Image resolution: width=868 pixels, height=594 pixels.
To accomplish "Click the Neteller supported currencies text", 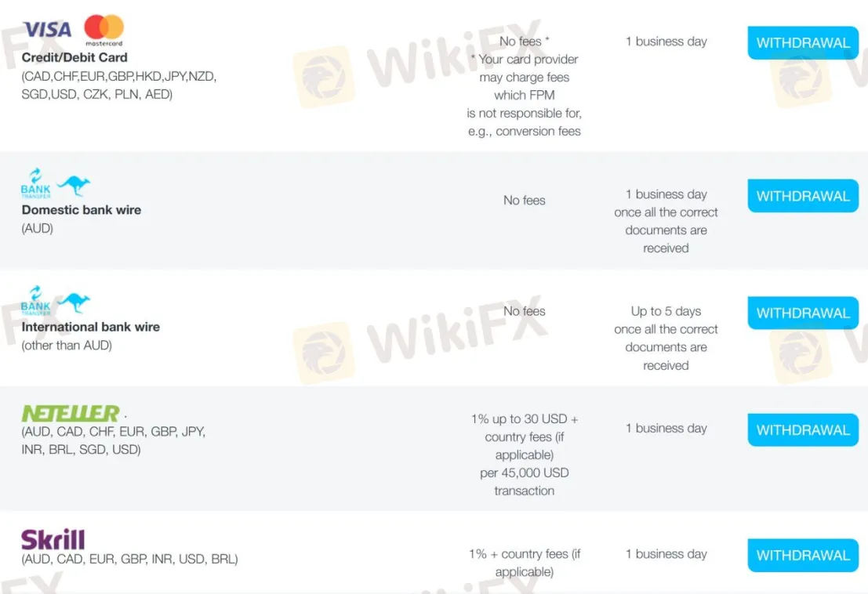I will 114,440.
